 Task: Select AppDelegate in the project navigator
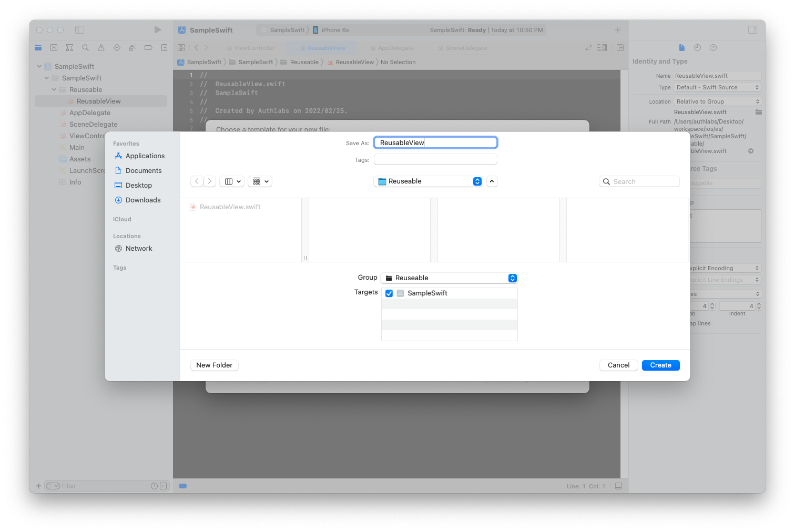[x=90, y=113]
